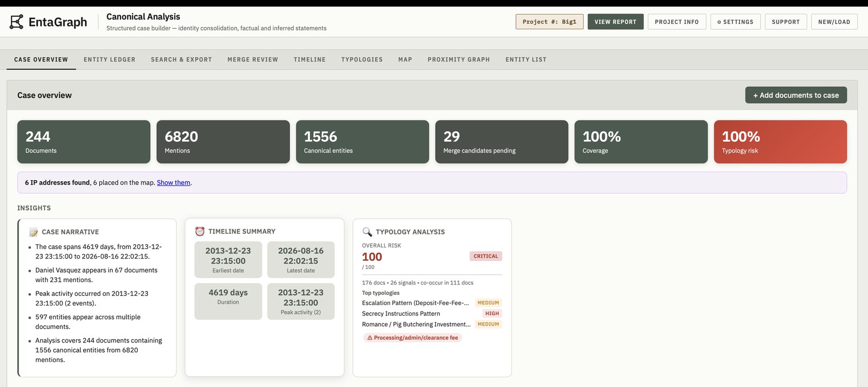Click the Earliest date tile 2013-12-23

pyautogui.click(x=228, y=260)
